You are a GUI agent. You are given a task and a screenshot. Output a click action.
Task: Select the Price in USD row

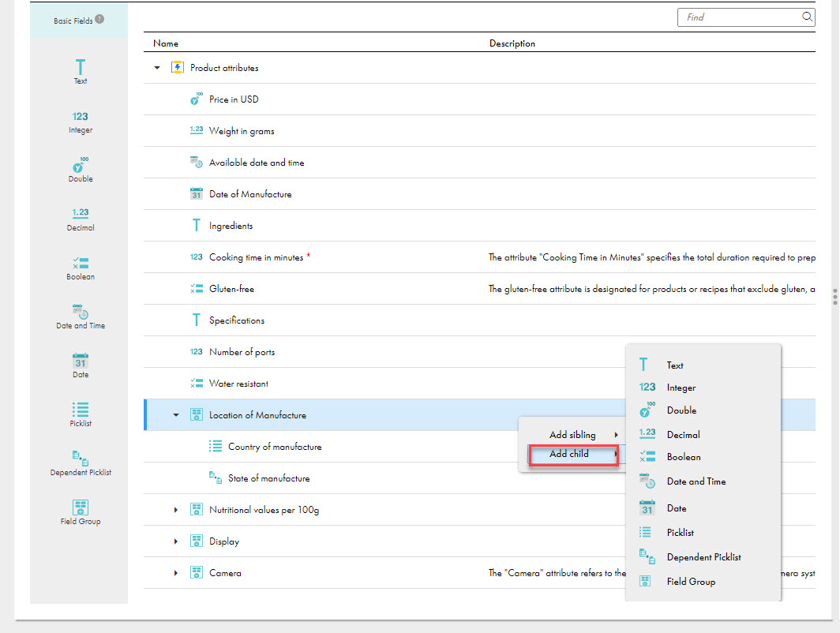(x=479, y=99)
